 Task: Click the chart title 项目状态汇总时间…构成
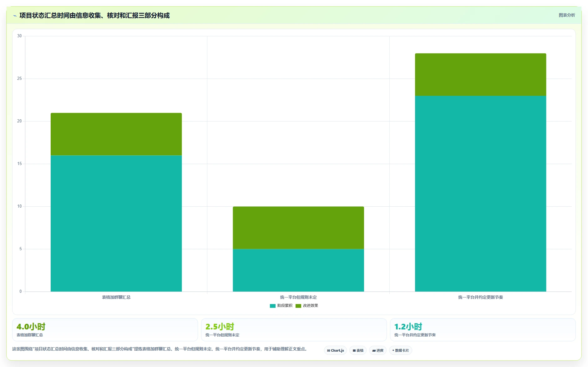point(94,15)
